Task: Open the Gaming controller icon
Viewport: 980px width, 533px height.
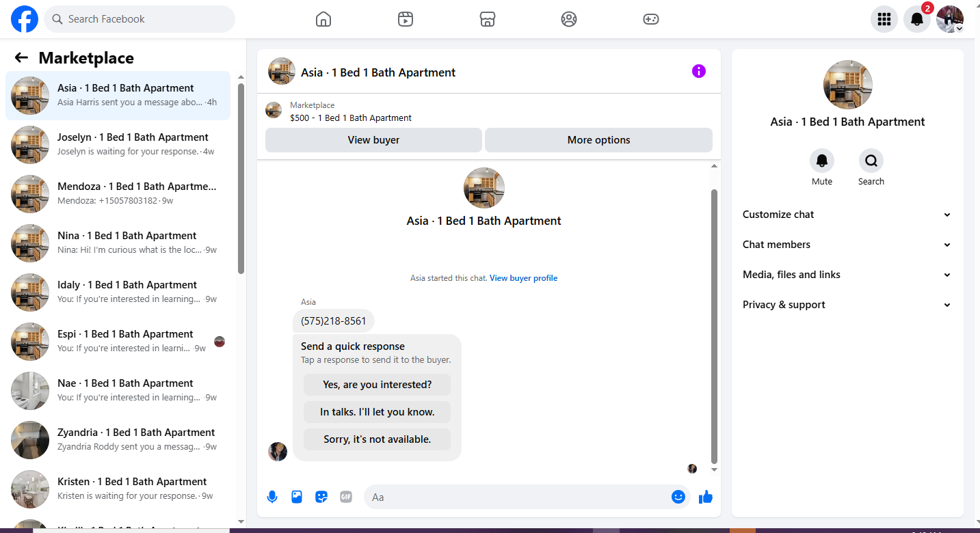Action: click(x=651, y=19)
